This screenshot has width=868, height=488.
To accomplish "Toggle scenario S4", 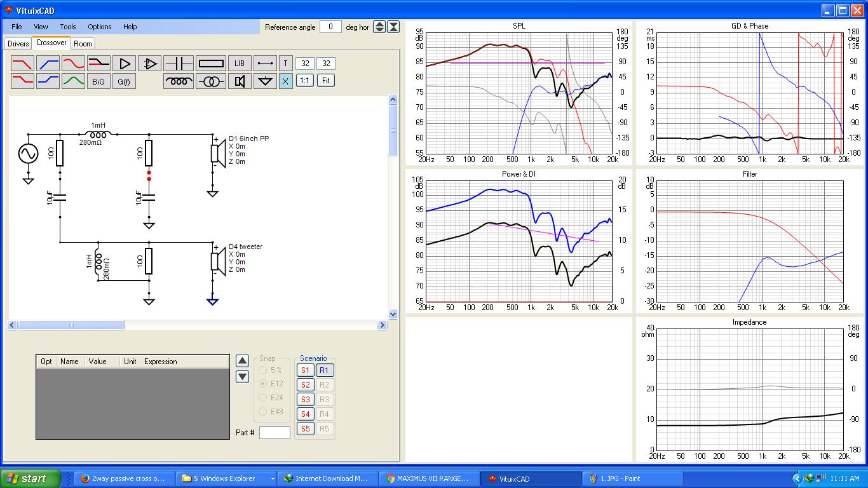I will tap(306, 414).
